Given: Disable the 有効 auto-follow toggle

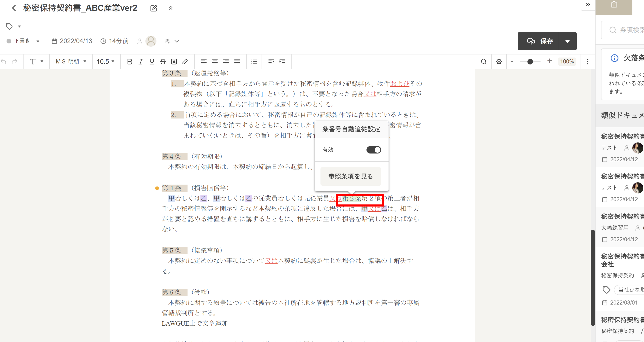Looking at the screenshot, I should [374, 150].
